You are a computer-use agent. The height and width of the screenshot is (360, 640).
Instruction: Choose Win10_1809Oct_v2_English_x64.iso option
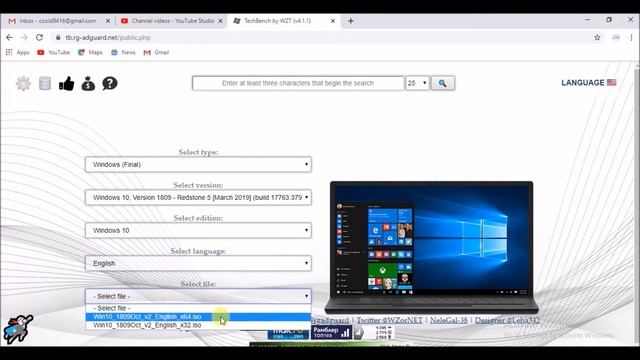pyautogui.click(x=198, y=317)
